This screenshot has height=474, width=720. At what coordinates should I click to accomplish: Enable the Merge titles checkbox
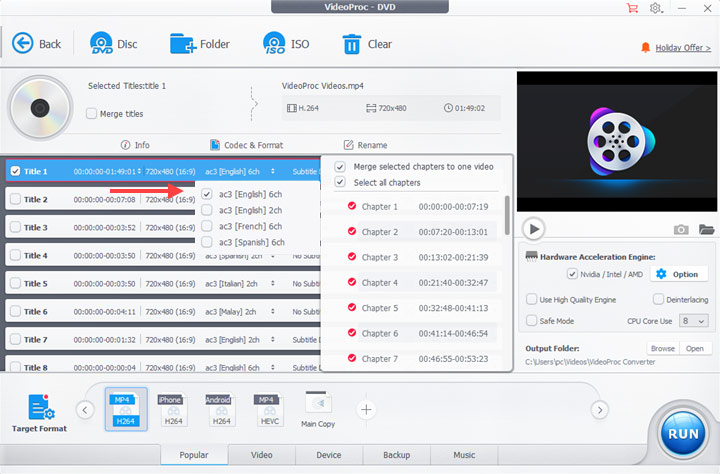92,114
